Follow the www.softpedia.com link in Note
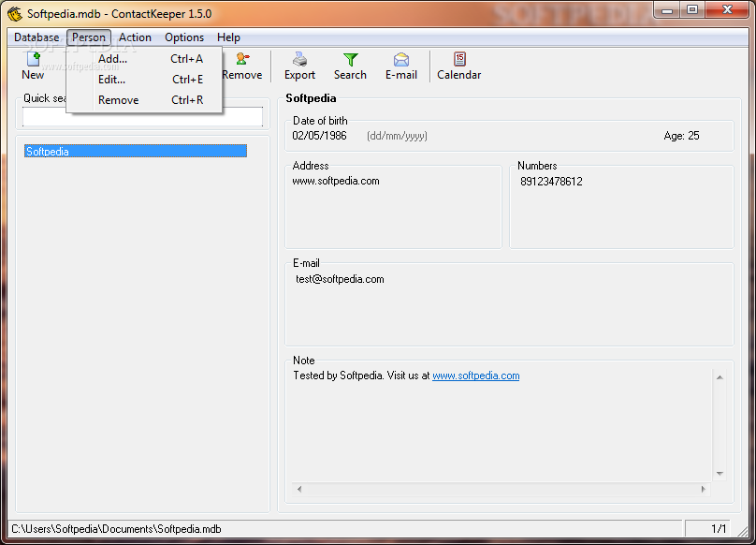The height and width of the screenshot is (545, 756). point(476,376)
